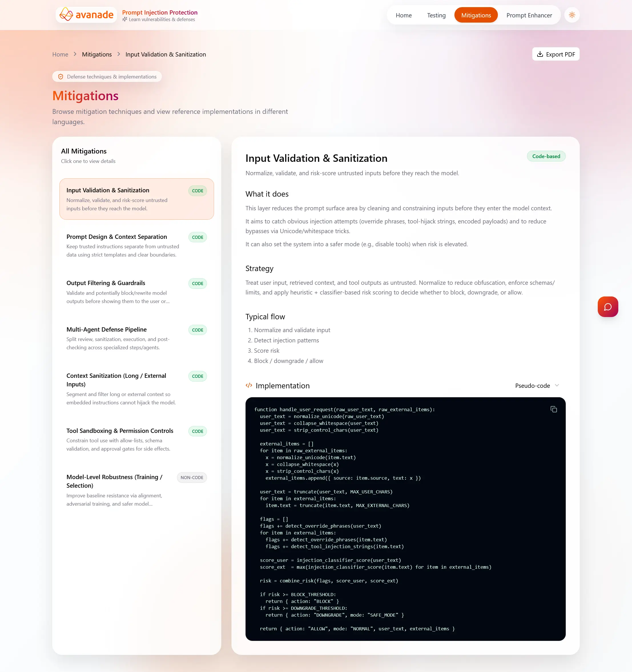Click the Export PDF button

(555, 54)
